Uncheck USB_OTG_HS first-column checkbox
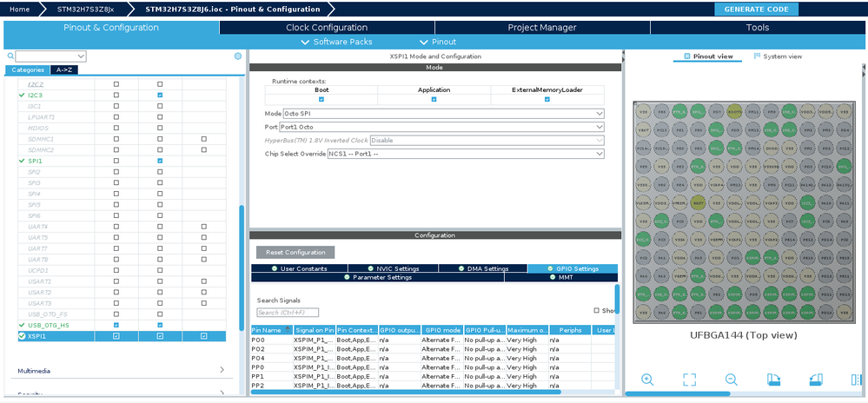The width and height of the screenshot is (868, 403). [x=116, y=325]
